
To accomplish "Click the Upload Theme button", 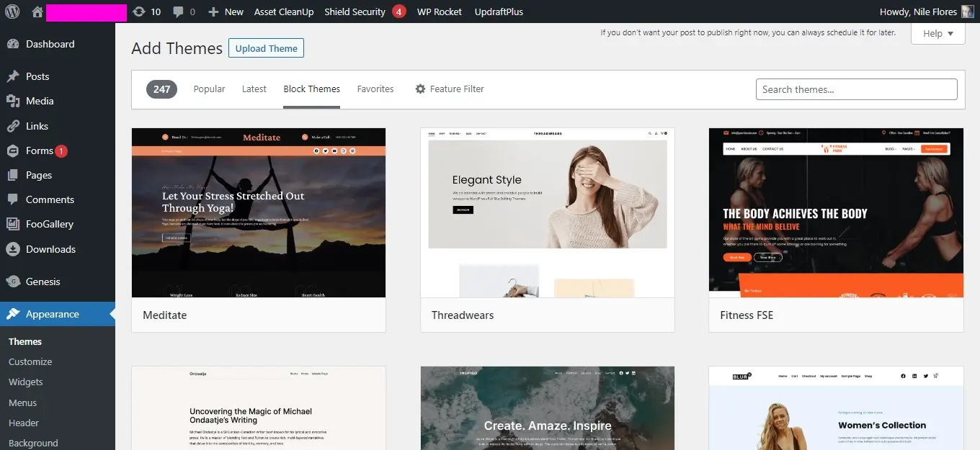I will 266,48.
